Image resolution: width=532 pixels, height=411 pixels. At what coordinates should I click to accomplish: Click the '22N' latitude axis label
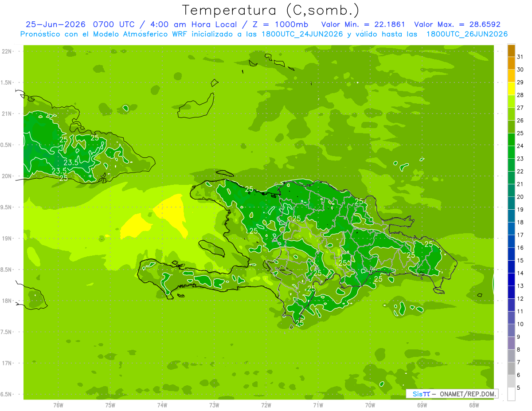[6, 51]
